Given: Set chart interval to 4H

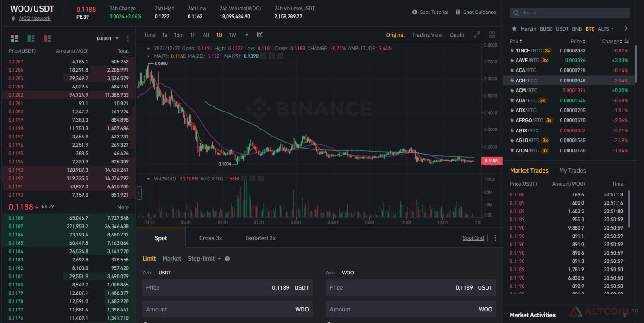Looking at the screenshot, I should pyautogui.click(x=206, y=35).
